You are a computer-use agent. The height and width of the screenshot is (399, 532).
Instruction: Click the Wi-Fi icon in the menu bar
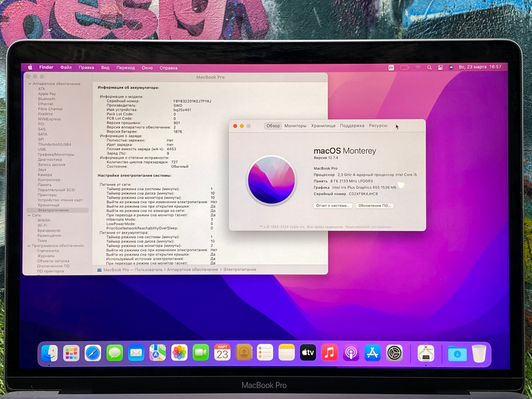tap(418, 68)
